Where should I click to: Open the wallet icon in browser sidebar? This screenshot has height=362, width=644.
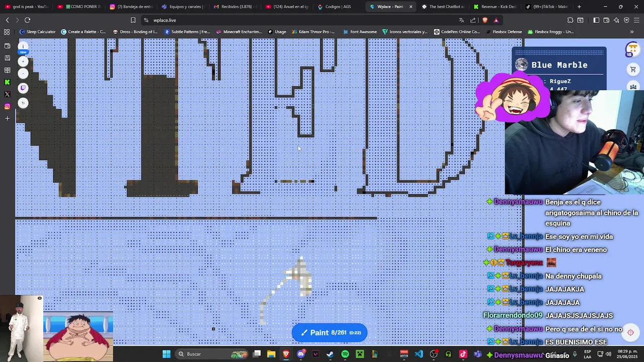coord(7,46)
